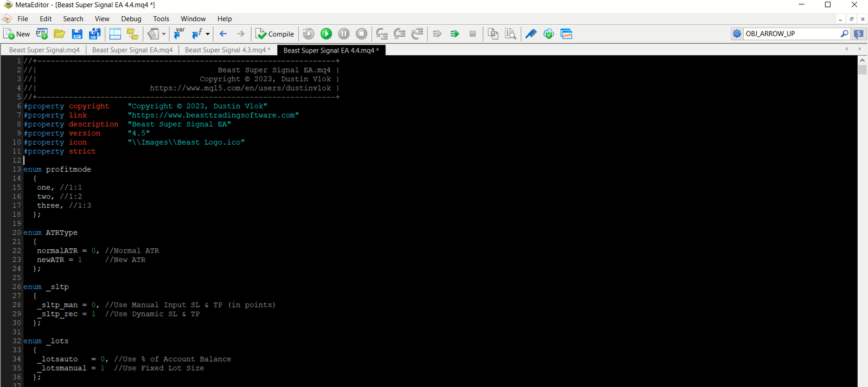Click the grey start profiling icon
This screenshot has width=868, height=387.
coord(437,34)
